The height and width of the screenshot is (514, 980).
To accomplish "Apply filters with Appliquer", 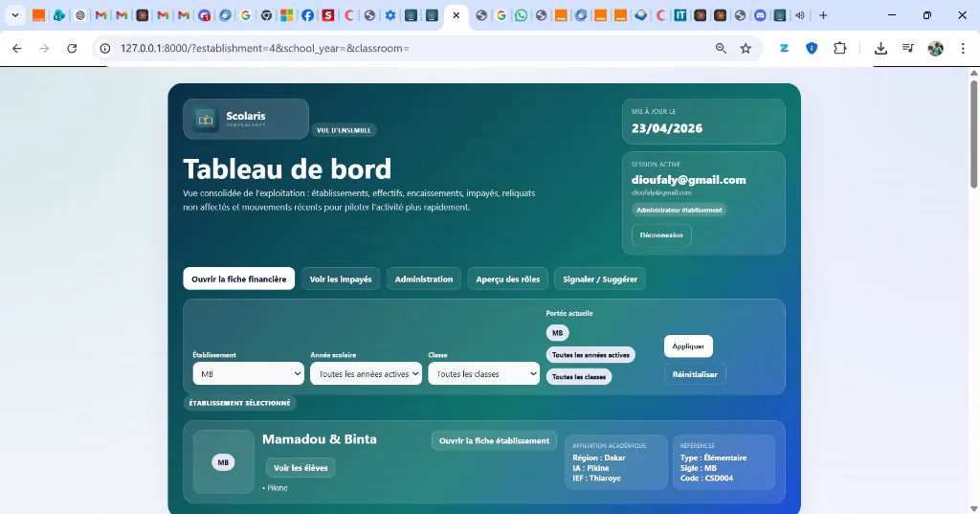I will pos(688,346).
